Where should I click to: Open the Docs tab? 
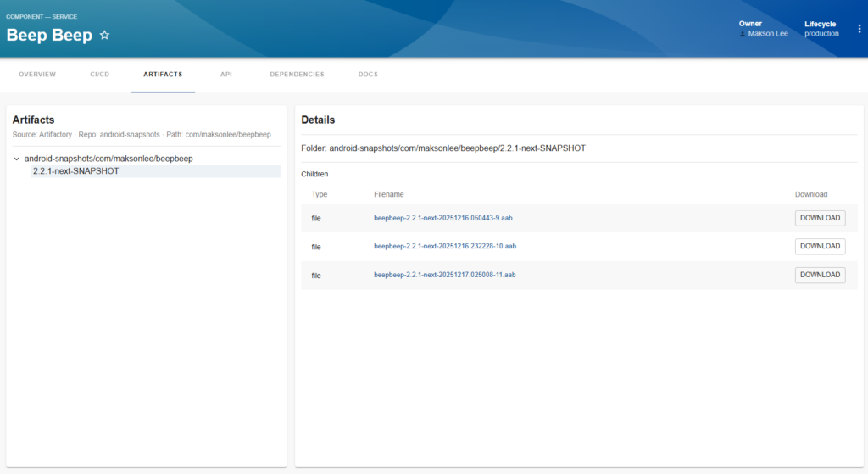[x=368, y=75]
